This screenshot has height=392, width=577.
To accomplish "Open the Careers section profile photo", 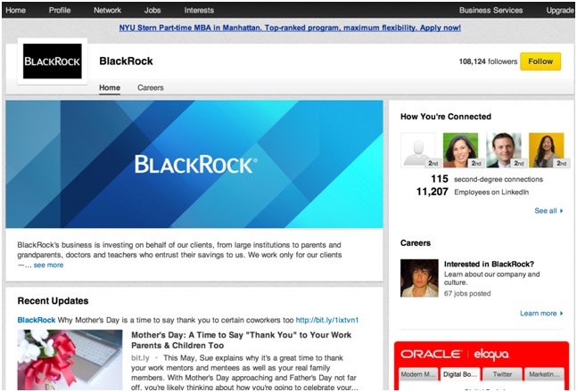I will coord(419,278).
